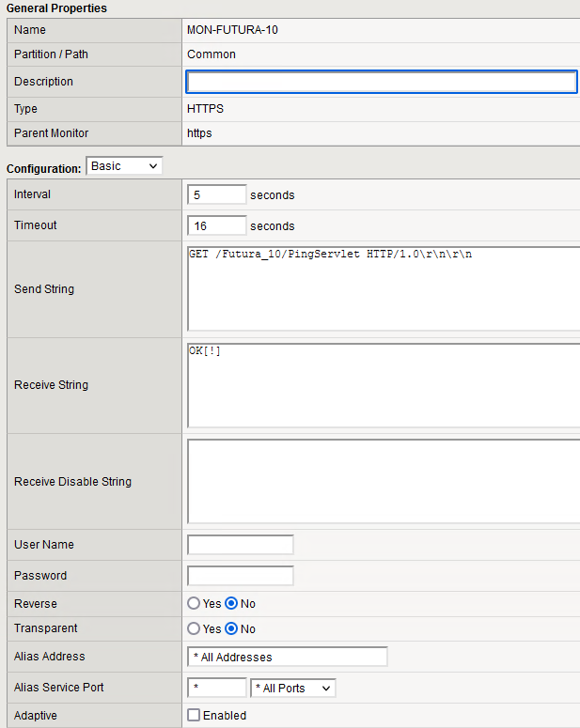Screen dimensions: 580x728
Task: Open the Configuration Basic dropdown
Action: pyautogui.click(x=124, y=166)
